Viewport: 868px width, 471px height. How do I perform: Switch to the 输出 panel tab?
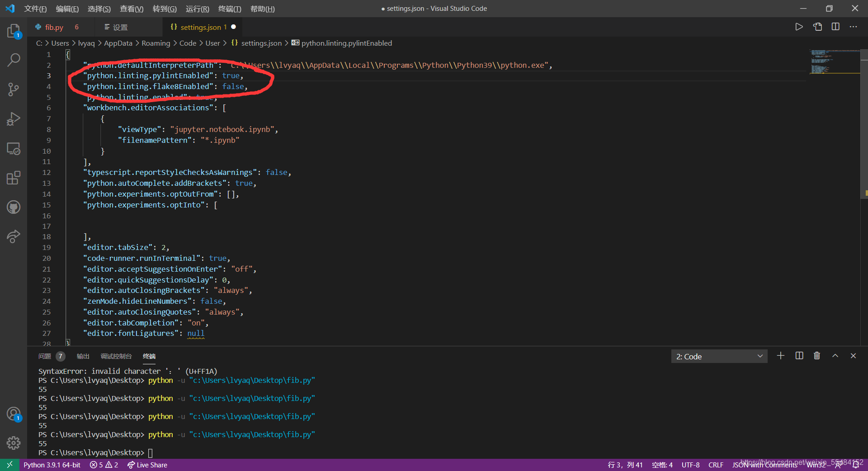tap(83, 356)
